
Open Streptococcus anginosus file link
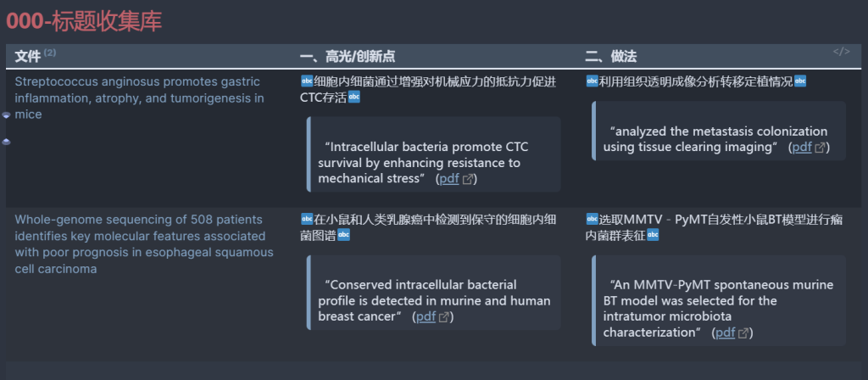pyautogui.click(x=140, y=98)
